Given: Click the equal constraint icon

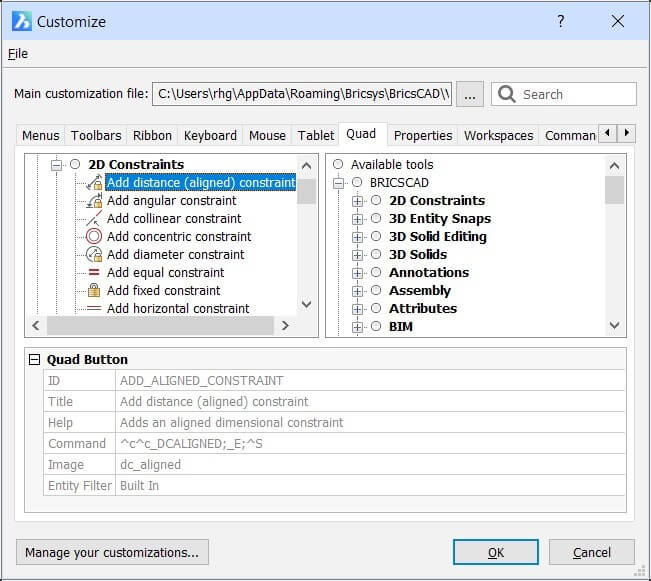Looking at the screenshot, I should tap(94, 272).
